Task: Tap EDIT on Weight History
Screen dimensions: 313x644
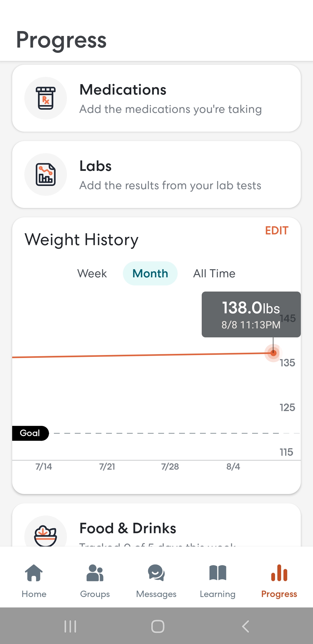Action: point(277,231)
